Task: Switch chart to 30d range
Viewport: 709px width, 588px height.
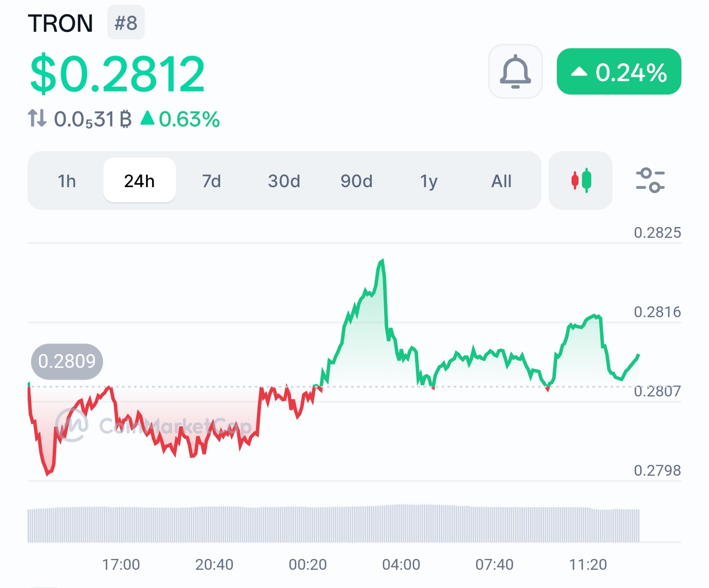Action: tap(284, 181)
